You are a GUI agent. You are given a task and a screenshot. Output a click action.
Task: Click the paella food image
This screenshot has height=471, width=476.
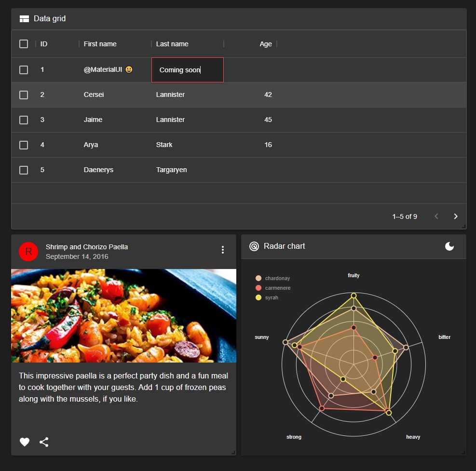click(123, 316)
